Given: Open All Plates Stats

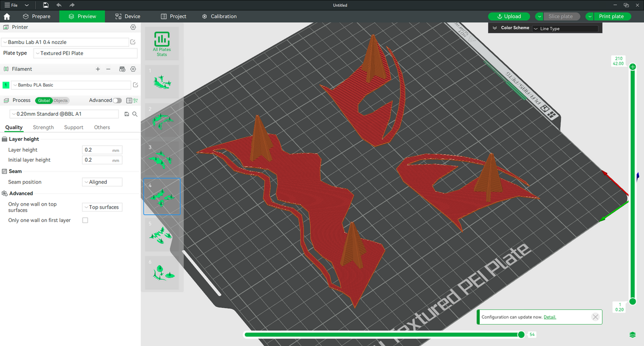Looking at the screenshot, I should [x=162, y=43].
